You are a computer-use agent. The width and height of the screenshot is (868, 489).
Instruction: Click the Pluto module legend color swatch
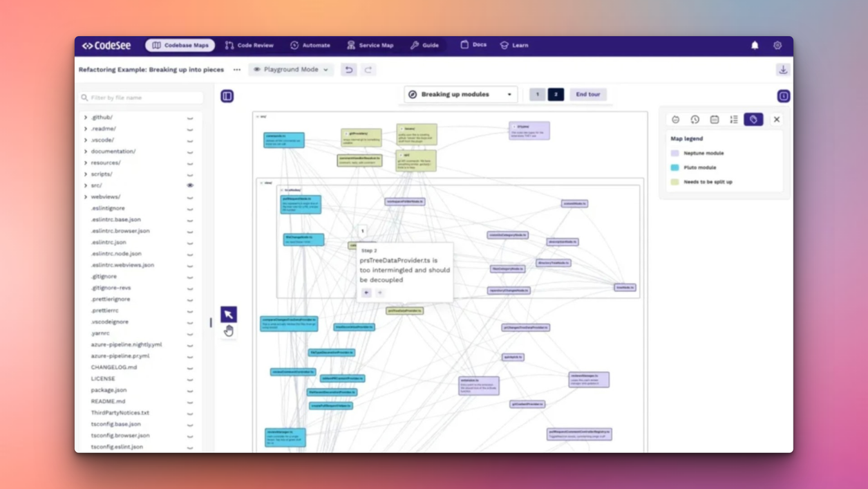coord(674,167)
